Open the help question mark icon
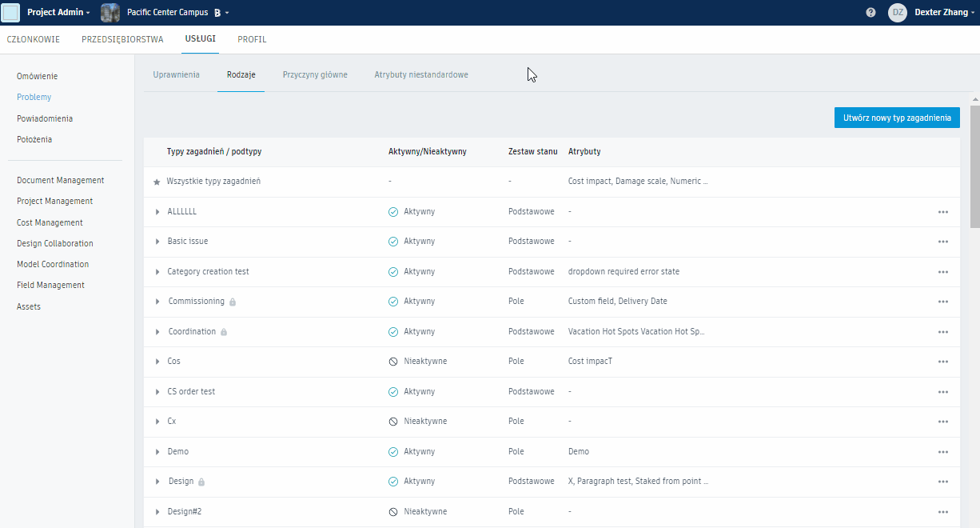 point(870,13)
